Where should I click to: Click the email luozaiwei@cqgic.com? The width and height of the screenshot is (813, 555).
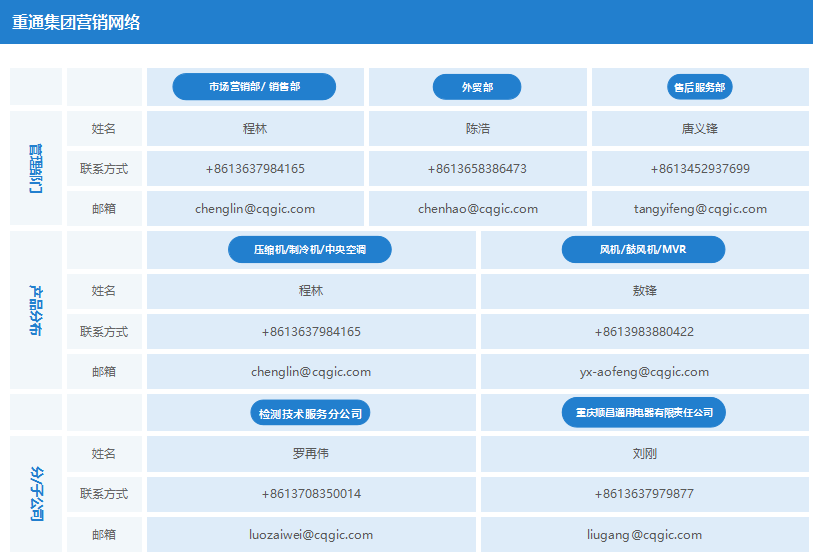(311, 535)
